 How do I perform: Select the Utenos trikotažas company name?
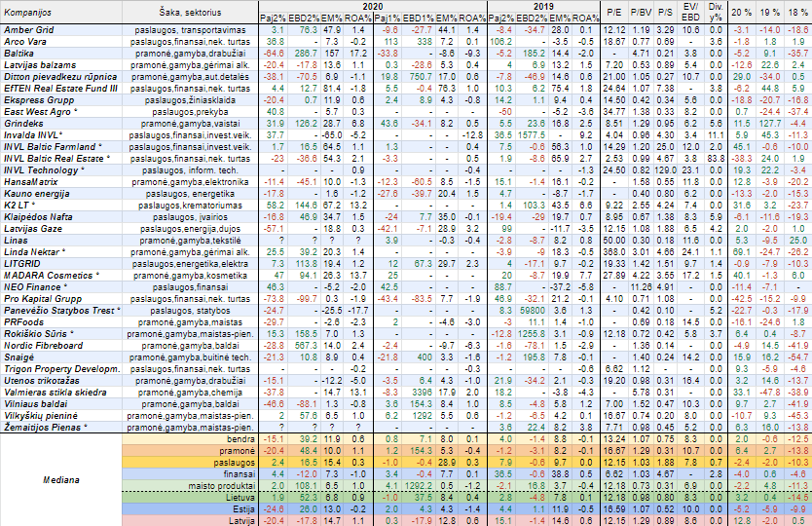coord(42,381)
